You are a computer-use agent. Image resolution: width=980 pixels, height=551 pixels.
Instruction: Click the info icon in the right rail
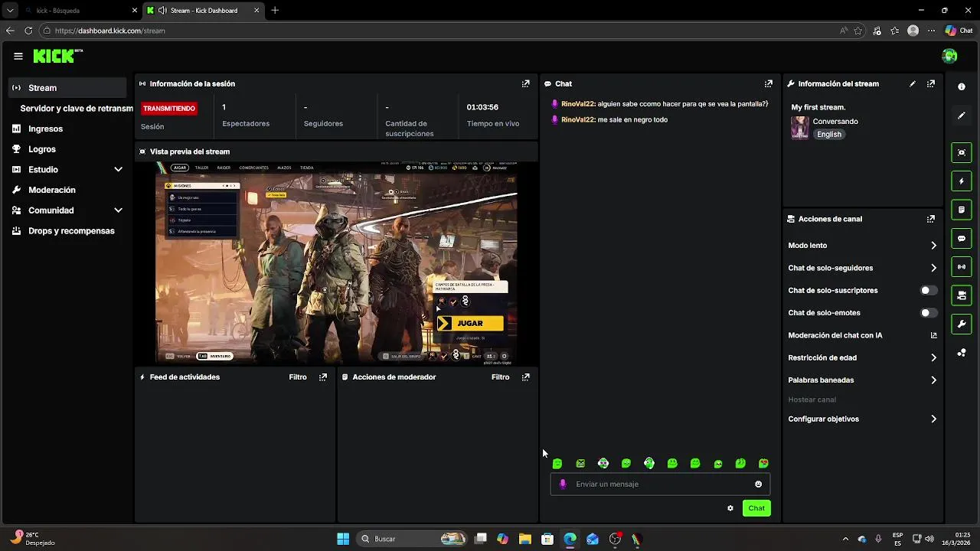pos(962,87)
